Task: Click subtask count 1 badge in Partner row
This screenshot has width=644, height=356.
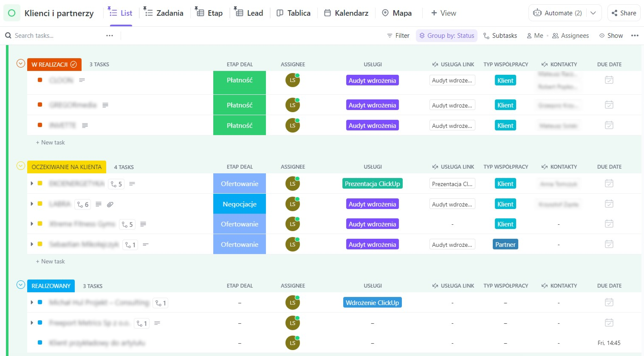Action: coord(130,245)
